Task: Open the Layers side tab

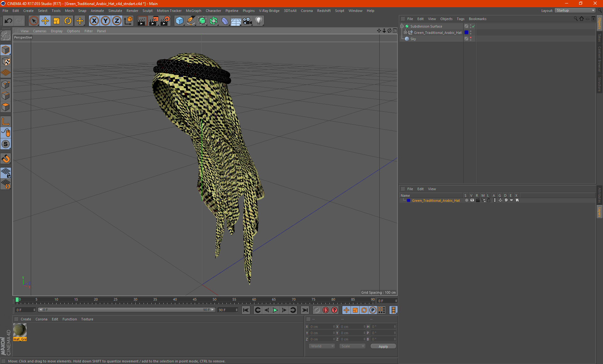Action: point(600,212)
